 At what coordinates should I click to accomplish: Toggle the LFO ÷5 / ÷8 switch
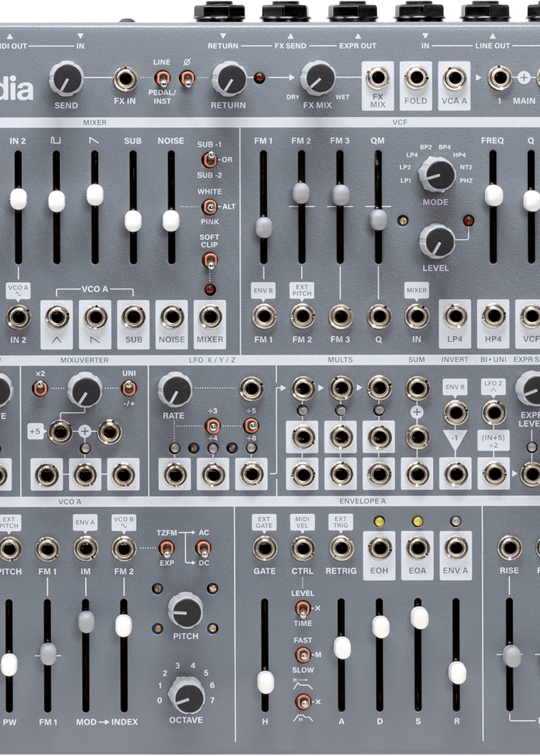click(251, 426)
